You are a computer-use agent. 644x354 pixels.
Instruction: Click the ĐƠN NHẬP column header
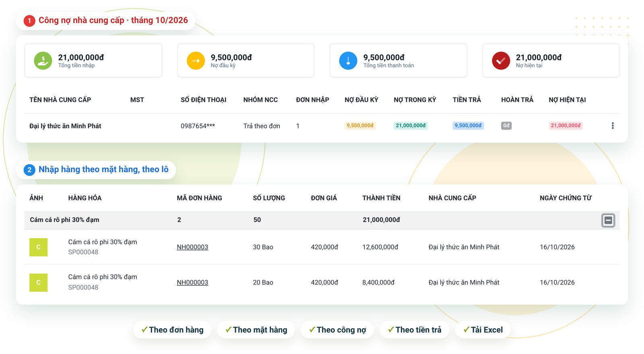pyautogui.click(x=312, y=100)
